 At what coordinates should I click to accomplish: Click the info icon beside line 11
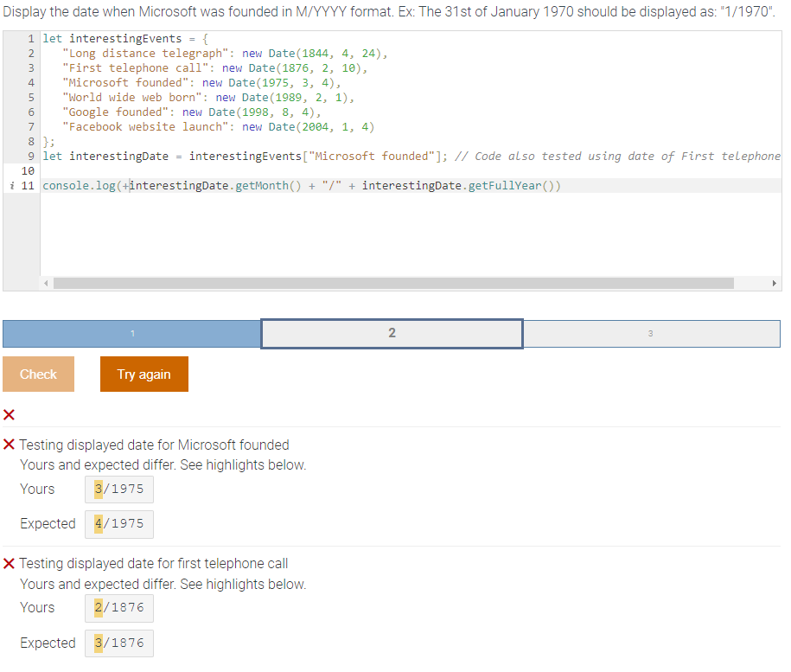tap(11, 184)
